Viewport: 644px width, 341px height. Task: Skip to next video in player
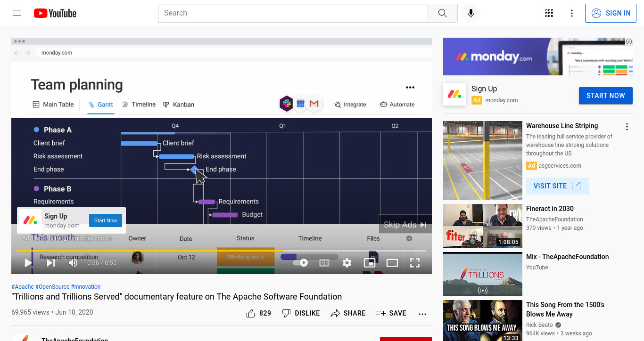pyautogui.click(x=51, y=263)
